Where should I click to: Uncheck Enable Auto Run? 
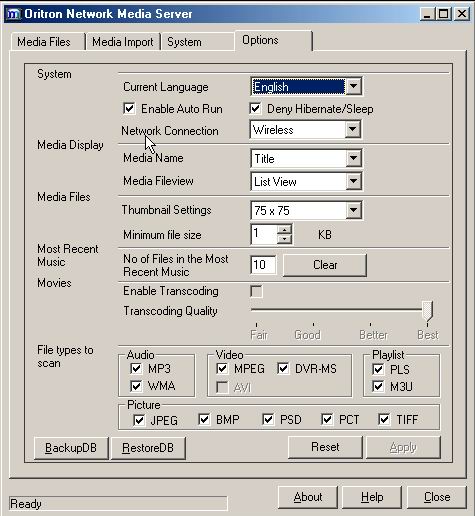click(129, 109)
